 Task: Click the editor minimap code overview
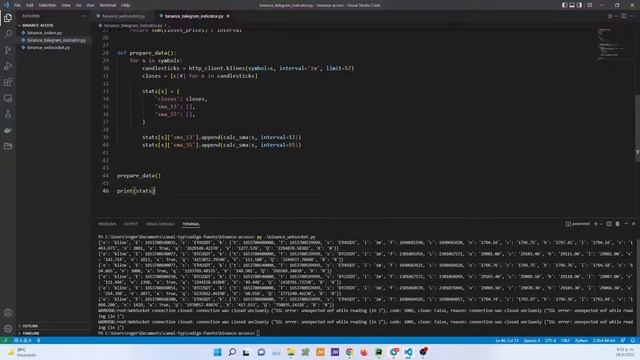point(611,45)
